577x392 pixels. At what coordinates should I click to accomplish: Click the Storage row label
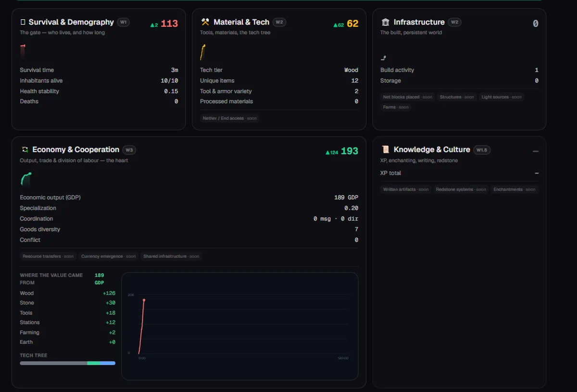390,81
